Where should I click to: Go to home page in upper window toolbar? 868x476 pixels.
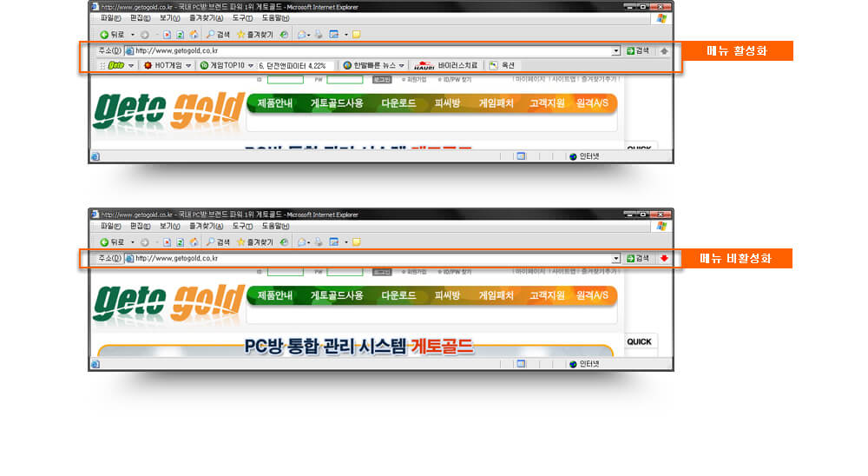194,35
